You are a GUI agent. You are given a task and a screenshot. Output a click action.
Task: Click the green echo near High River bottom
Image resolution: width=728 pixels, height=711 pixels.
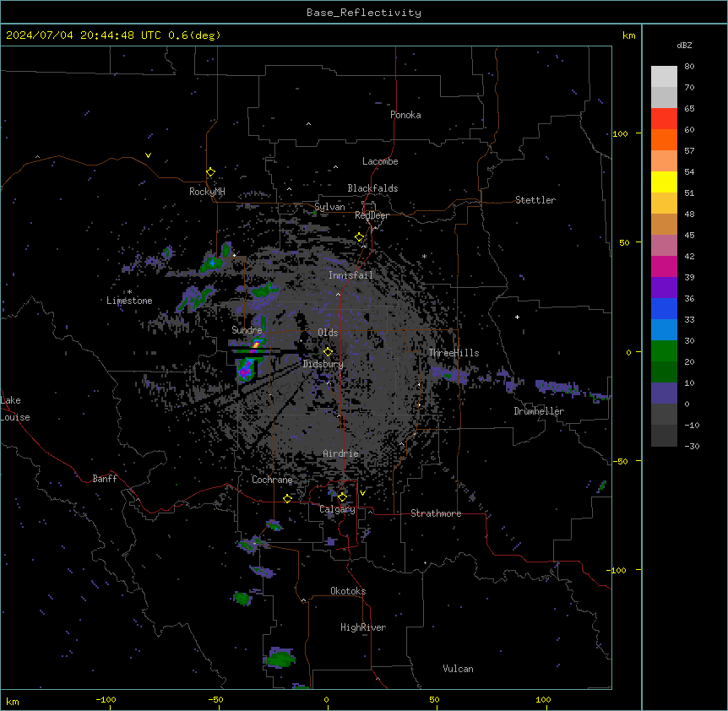pos(280,658)
